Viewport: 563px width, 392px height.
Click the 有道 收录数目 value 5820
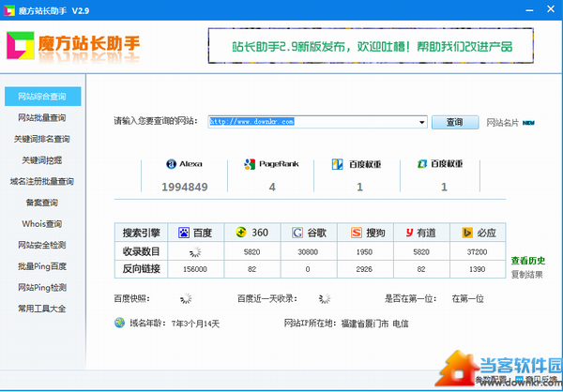click(420, 252)
